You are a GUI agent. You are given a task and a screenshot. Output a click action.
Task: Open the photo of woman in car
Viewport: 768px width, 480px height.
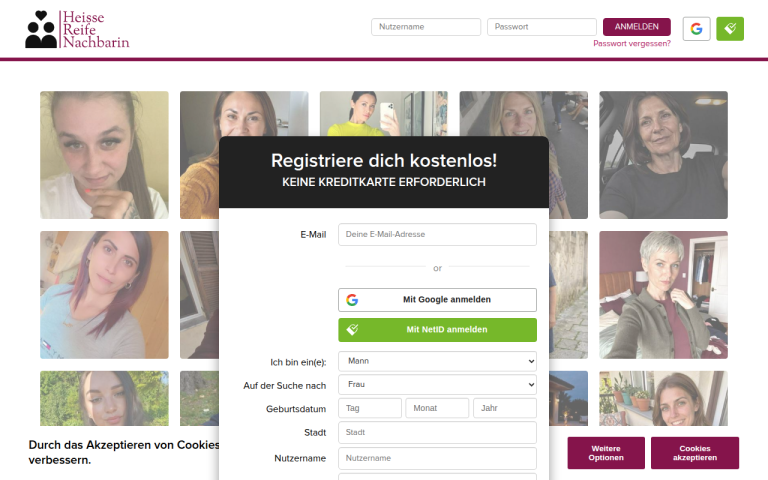pos(663,155)
